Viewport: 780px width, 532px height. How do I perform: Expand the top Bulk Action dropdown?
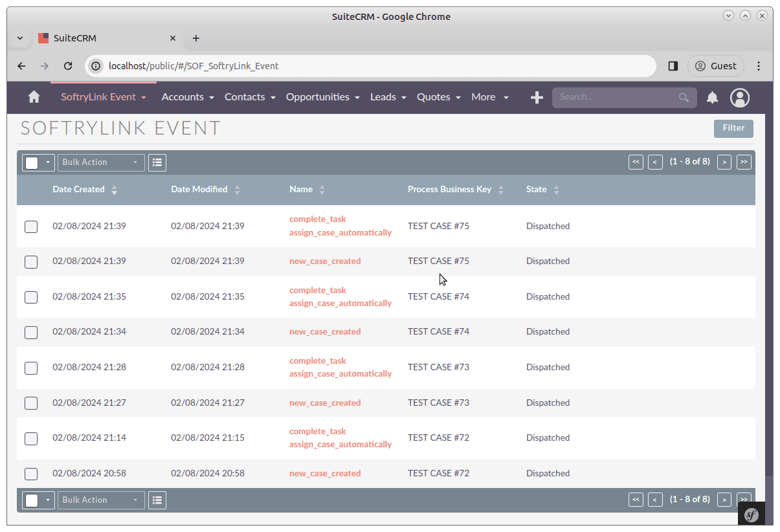[101, 162]
